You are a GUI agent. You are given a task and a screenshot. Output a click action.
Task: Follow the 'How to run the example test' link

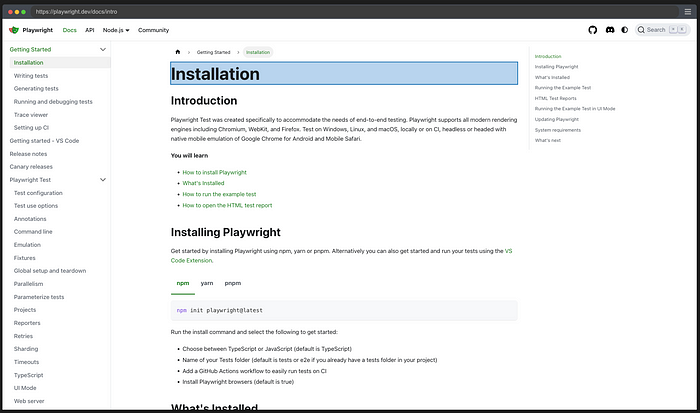click(219, 194)
